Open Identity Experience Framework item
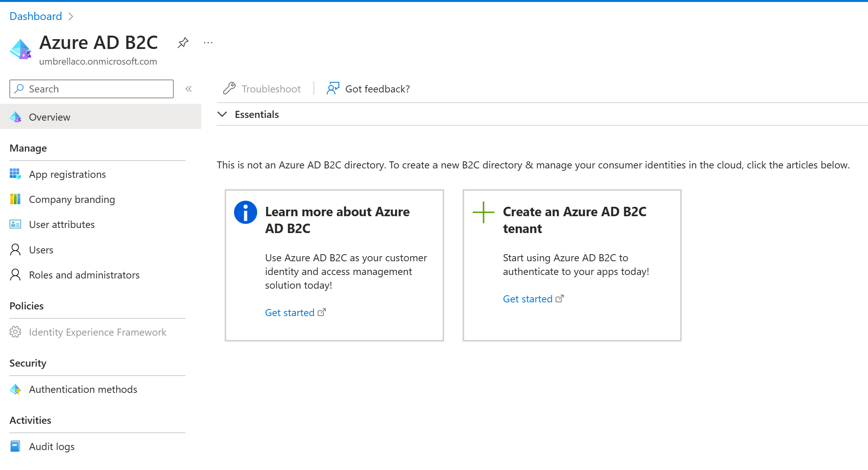The image size is (868, 470). pyautogui.click(x=97, y=332)
